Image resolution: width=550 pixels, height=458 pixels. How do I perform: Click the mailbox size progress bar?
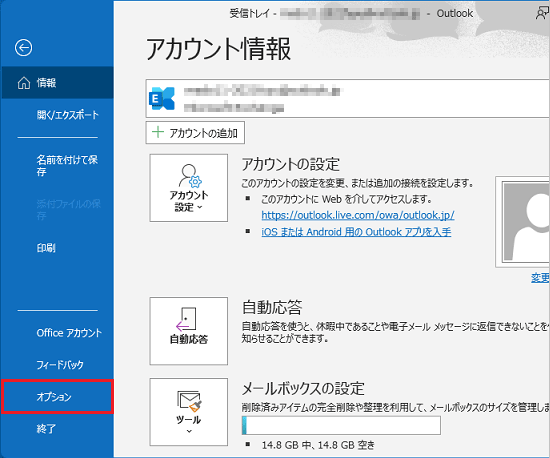[341, 425]
